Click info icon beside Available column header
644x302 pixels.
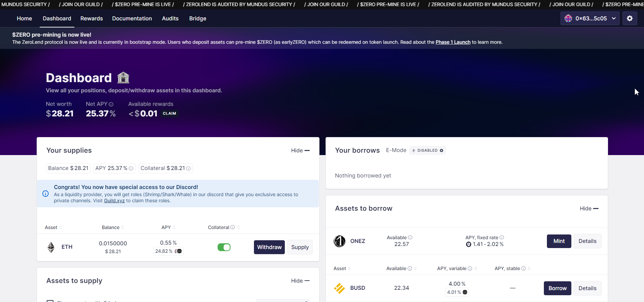[410, 268]
